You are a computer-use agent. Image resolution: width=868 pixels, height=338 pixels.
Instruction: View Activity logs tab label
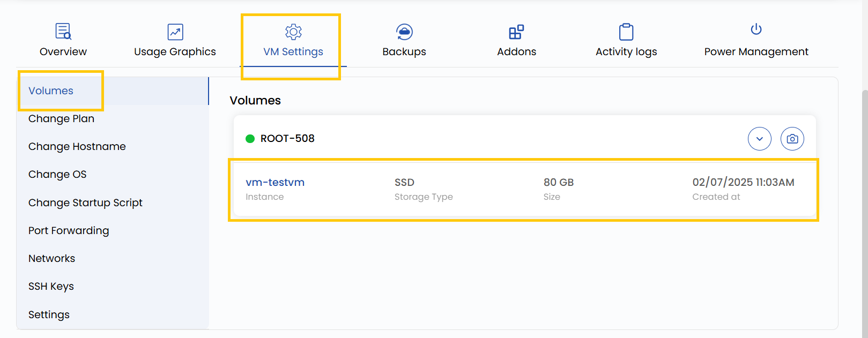[x=626, y=51]
